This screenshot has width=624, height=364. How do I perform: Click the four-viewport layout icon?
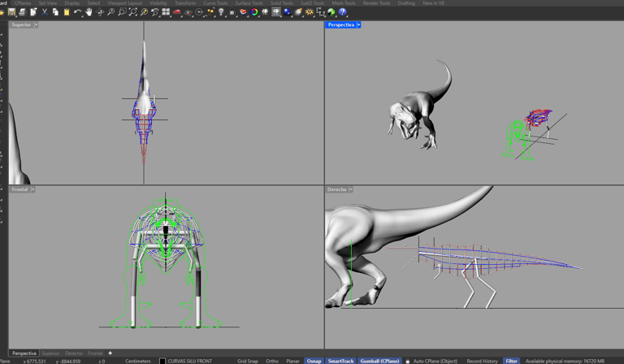(x=166, y=12)
